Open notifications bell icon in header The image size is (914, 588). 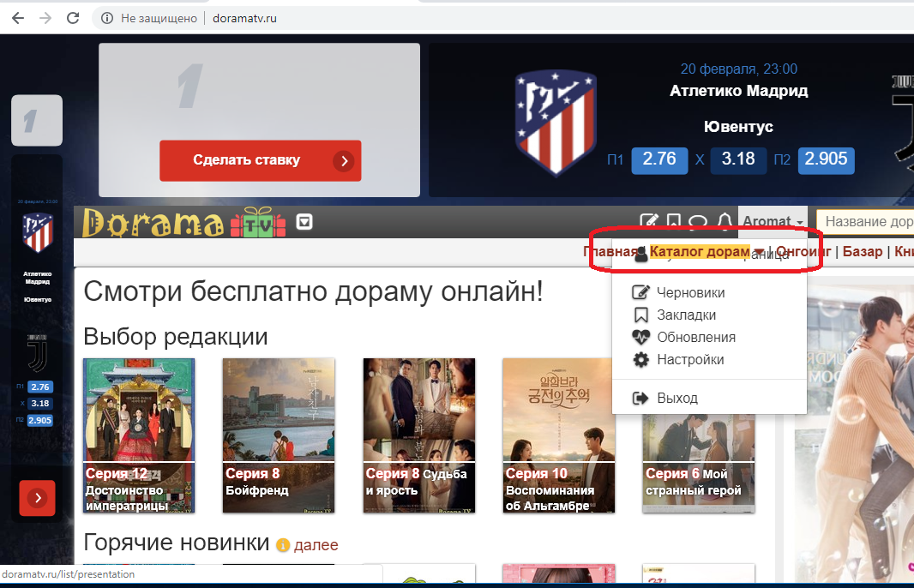[x=725, y=221]
